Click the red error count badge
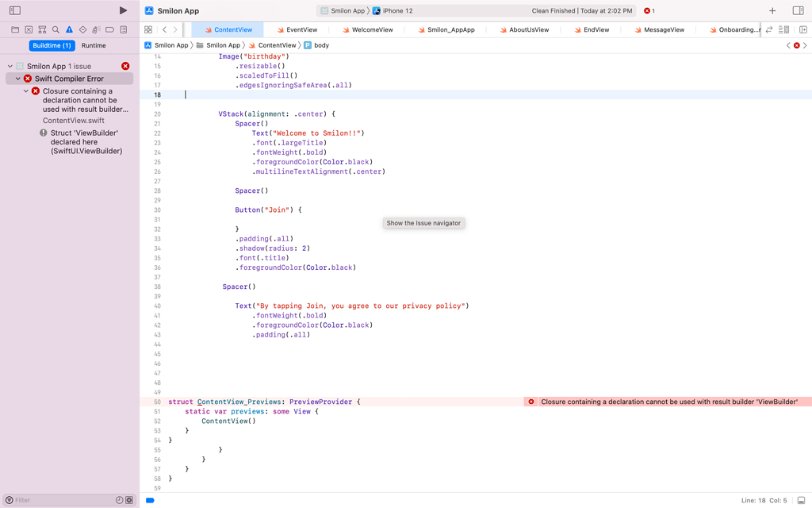The image size is (812, 508). (649, 11)
